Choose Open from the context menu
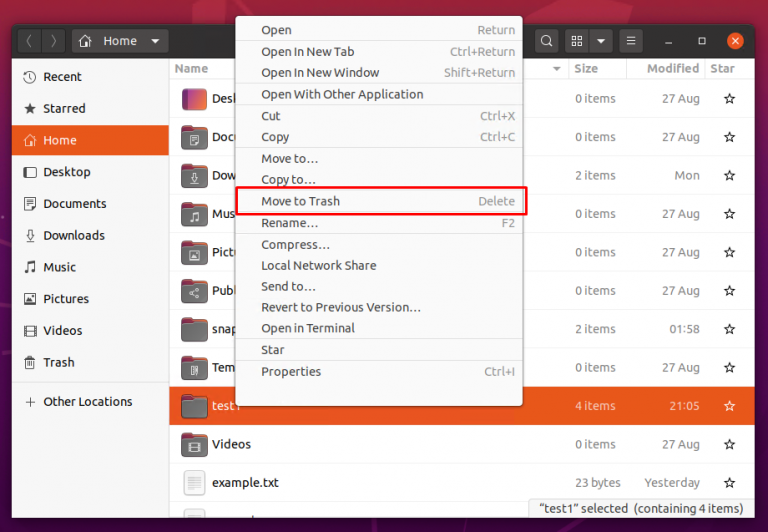The height and width of the screenshot is (532, 768). pyautogui.click(x=379, y=30)
